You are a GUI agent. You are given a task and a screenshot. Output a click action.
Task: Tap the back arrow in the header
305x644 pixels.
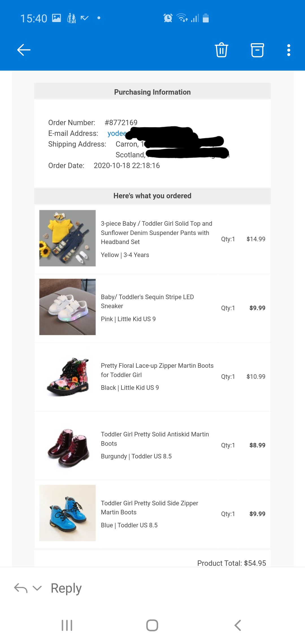coord(24,50)
